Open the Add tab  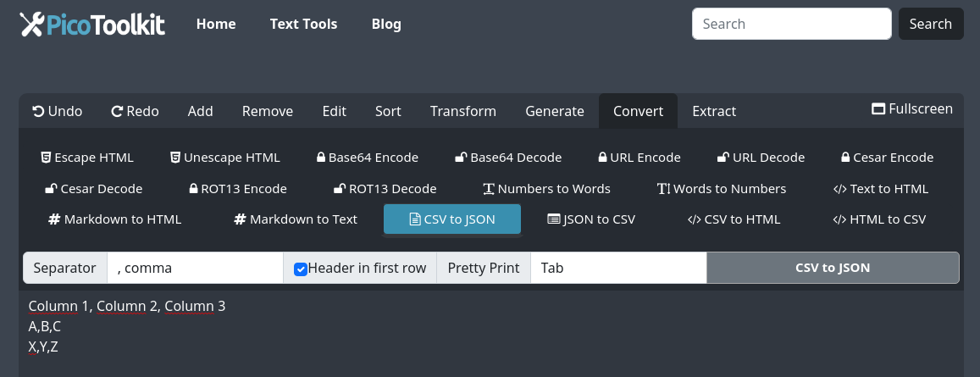[x=201, y=111]
